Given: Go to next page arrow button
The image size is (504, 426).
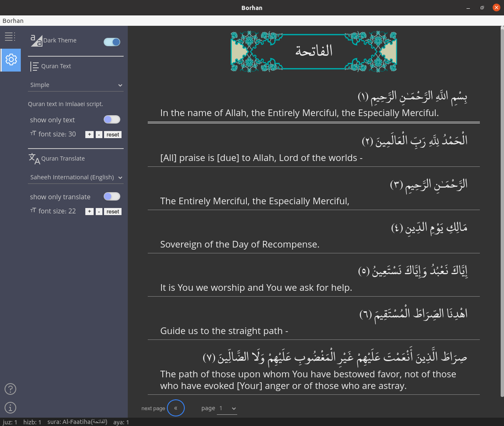Looking at the screenshot, I should point(176,408).
